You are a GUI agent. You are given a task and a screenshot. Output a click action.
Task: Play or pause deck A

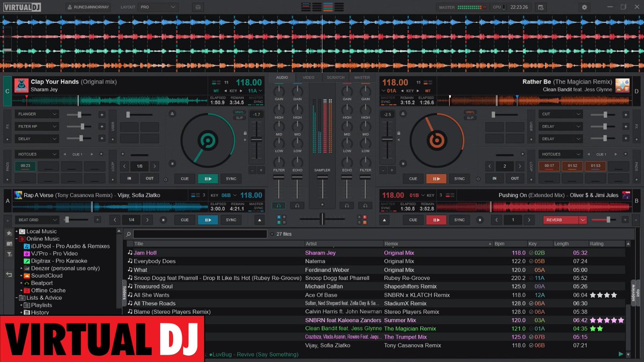(208, 220)
